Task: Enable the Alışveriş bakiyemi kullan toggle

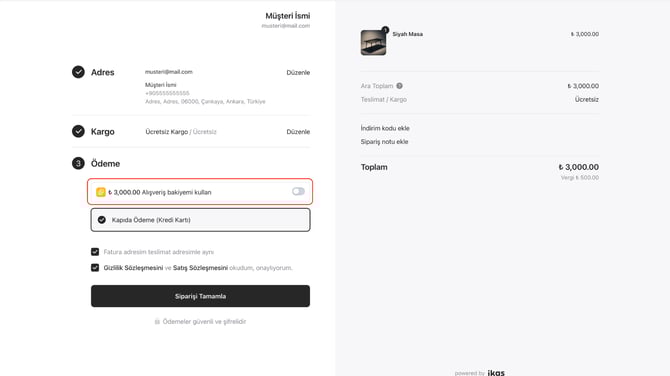Action: 298,191
